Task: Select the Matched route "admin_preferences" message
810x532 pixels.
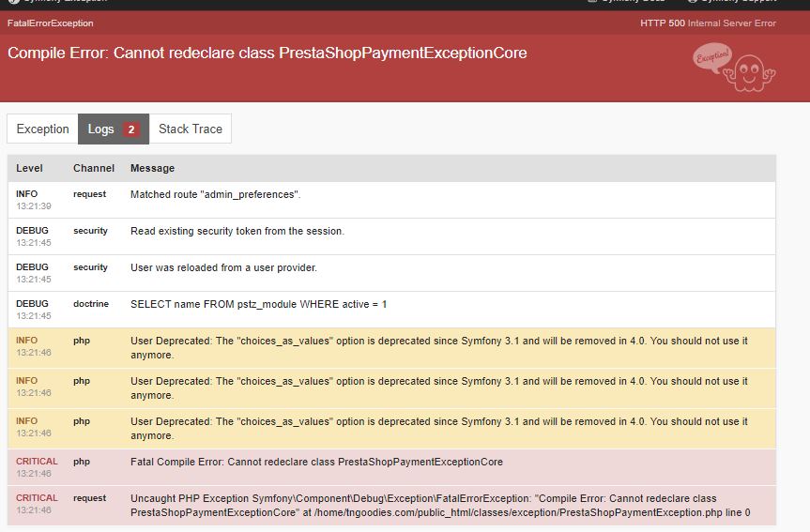Action: (x=216, y=194)
